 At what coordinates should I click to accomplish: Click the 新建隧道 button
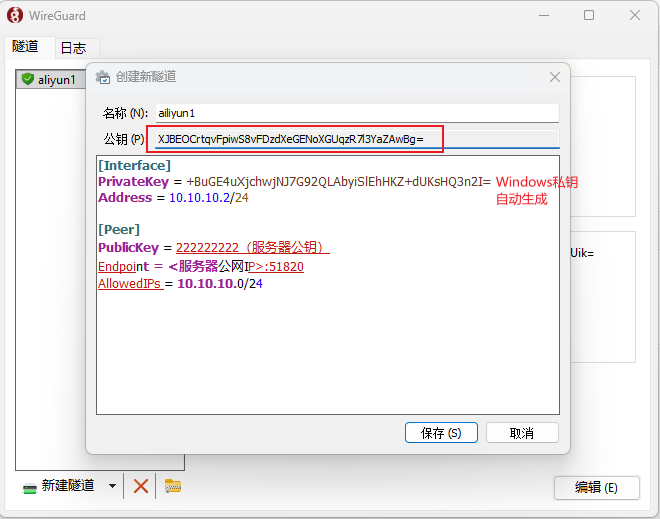59,486
